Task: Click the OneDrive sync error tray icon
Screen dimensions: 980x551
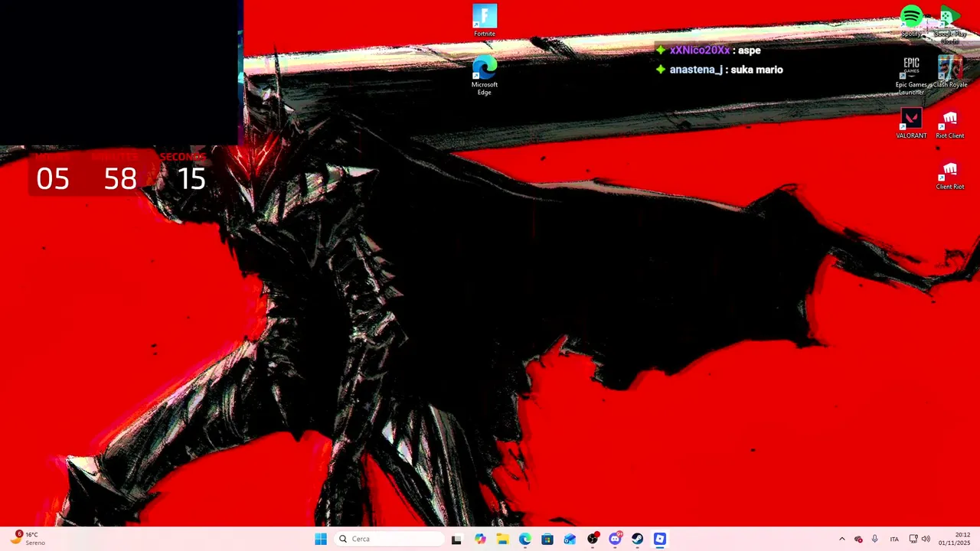Action: tap(858, 540)
